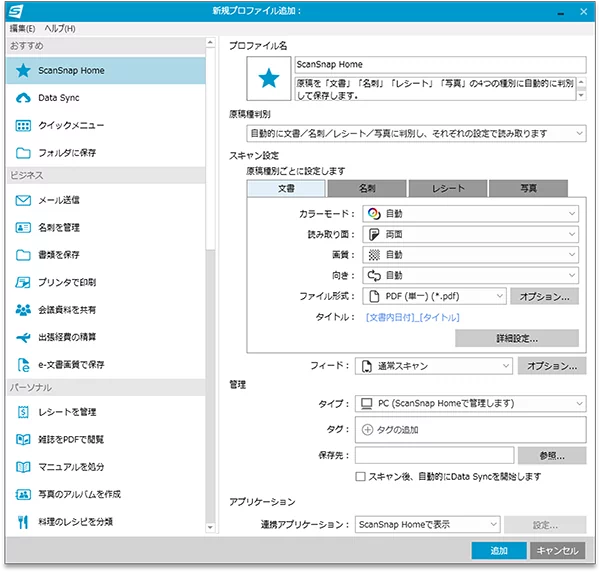600x572 pixels.
Task: Click the キャンセル button
Action: 557,551
